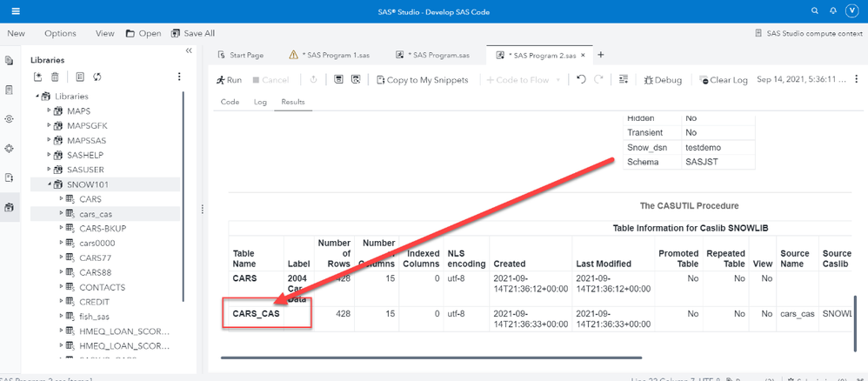Open the Options menu

pyautogui.click(x=60, y=33)
